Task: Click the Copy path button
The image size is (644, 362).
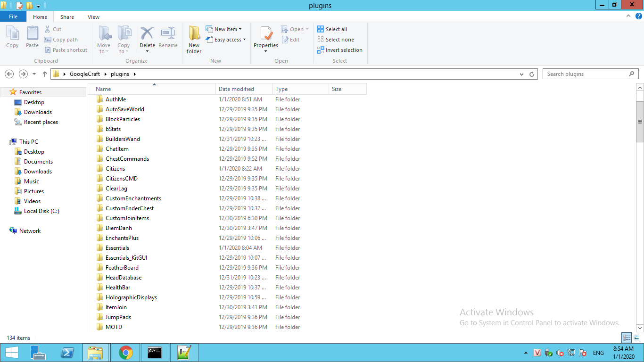Action: click(x=61, y=40)
